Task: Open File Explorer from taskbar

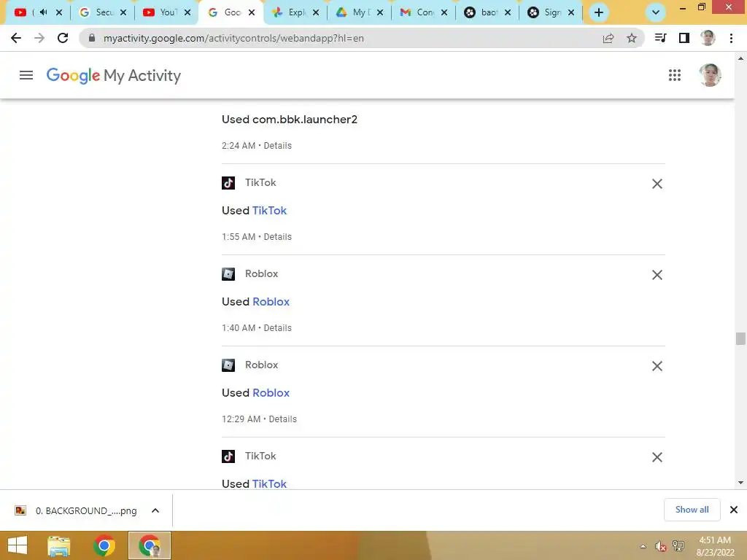Action: 58,545
